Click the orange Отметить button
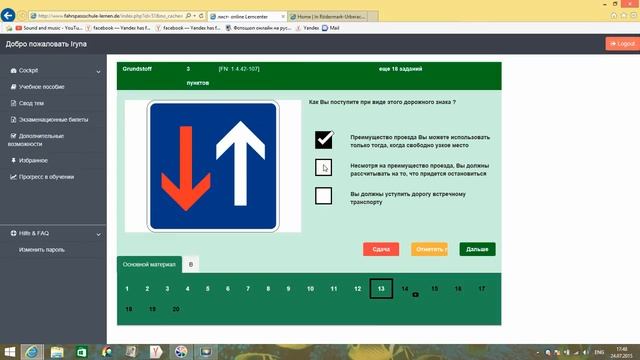The width and height of the screenshot is (640, 360). tap(429, 249)
